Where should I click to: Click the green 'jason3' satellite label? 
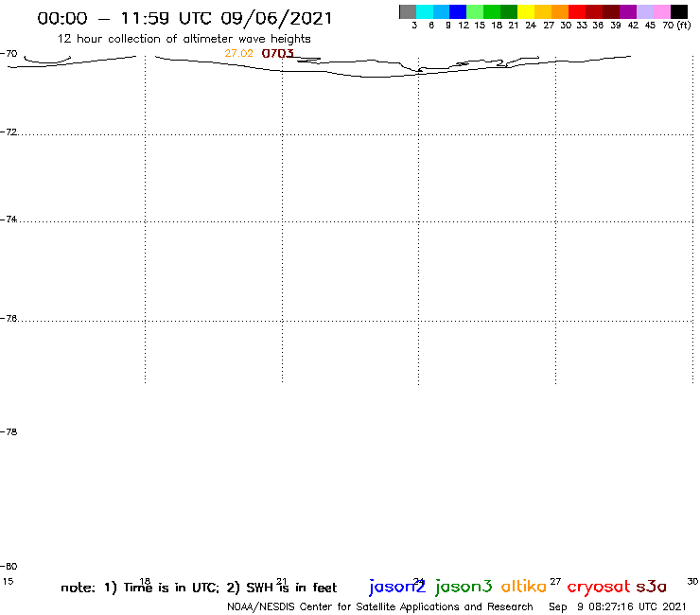(464, 587)
